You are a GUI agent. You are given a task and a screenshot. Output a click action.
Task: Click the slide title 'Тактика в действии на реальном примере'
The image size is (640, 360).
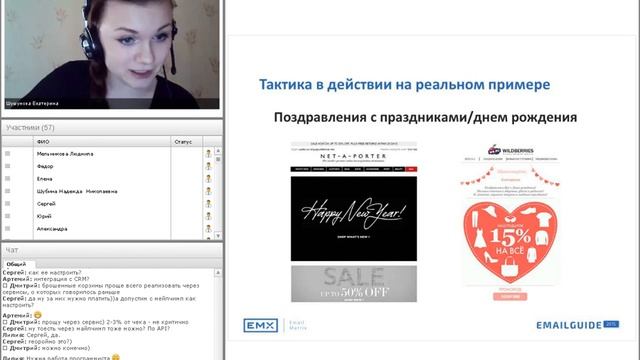pyautogui.click(x=404, y=84)
